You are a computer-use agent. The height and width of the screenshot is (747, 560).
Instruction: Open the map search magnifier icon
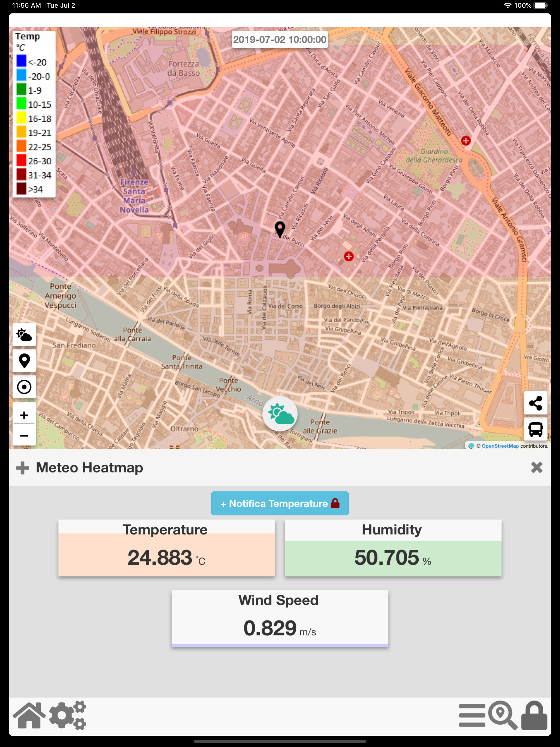503,715
